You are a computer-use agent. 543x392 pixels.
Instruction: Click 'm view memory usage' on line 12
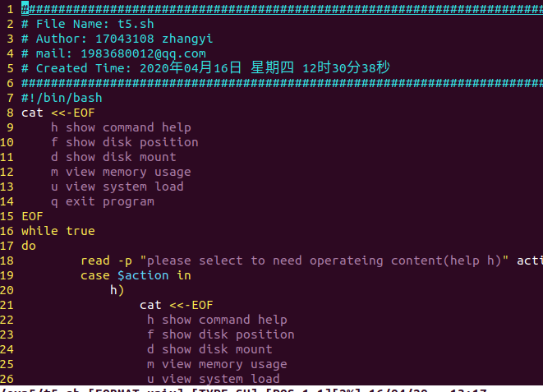coord(121,172)
